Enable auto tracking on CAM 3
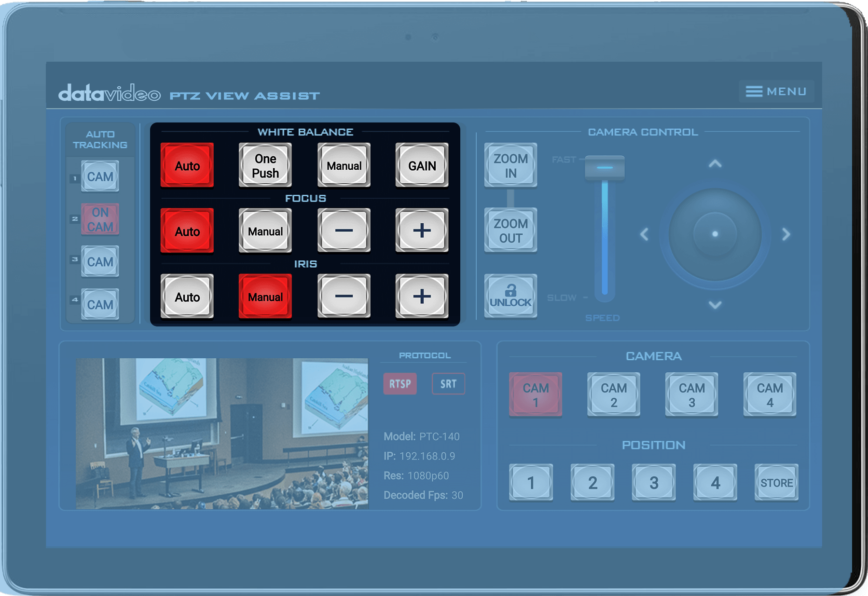This screenshot has width=868, height=596. 100,262
